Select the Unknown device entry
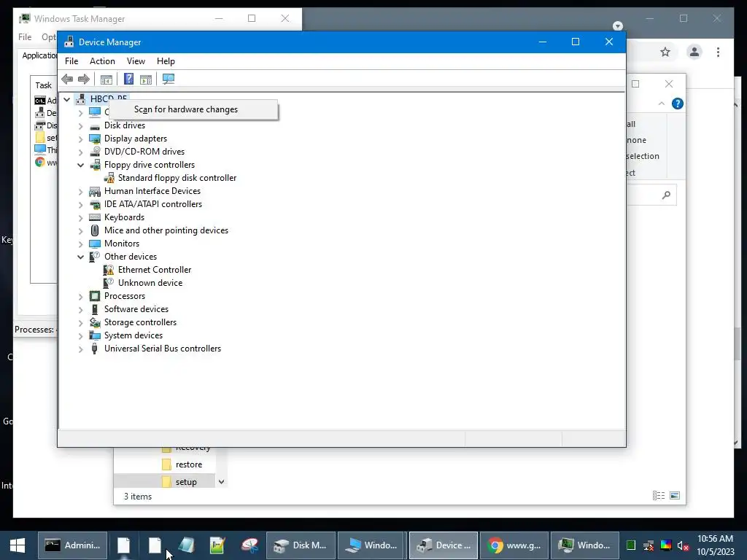Viewport: 747px width, 560px height. point(150,283)
